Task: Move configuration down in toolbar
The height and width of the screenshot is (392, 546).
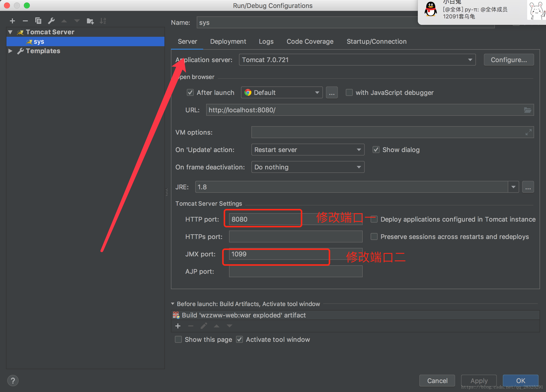Action: pos(77,21)
